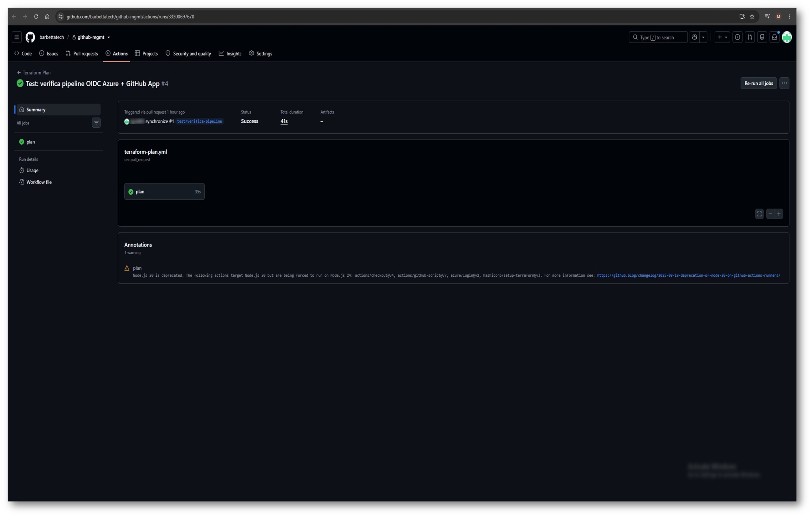
Task: Select Summary in the run sidebar
Action: tap(59, 110)
